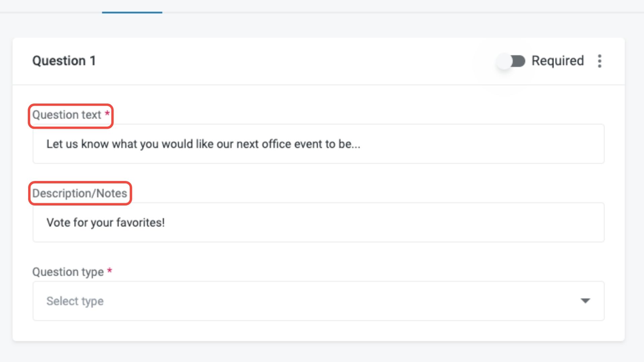Open the Question type dropdown
The width and height of the screenshot is (644, 362).
(318, 301)
